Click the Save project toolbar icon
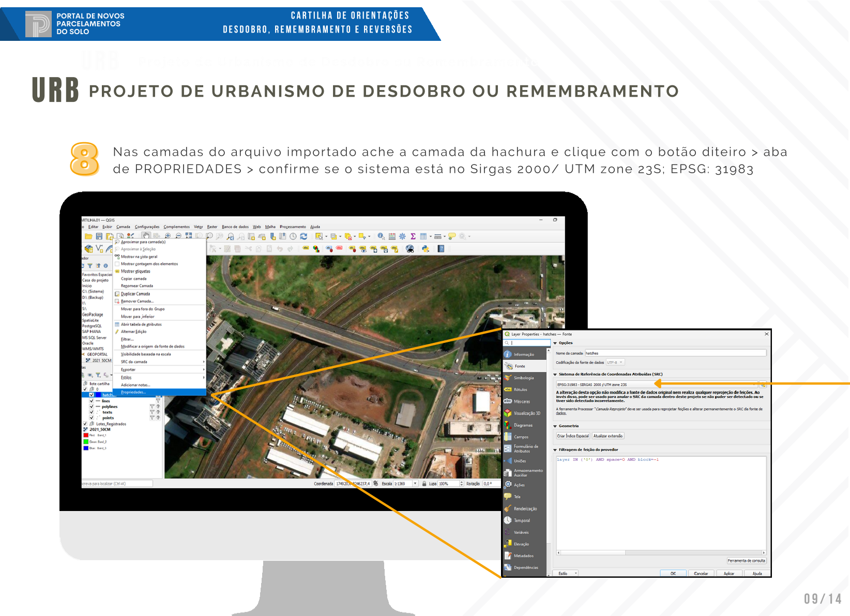 click(x=99, y=236)
